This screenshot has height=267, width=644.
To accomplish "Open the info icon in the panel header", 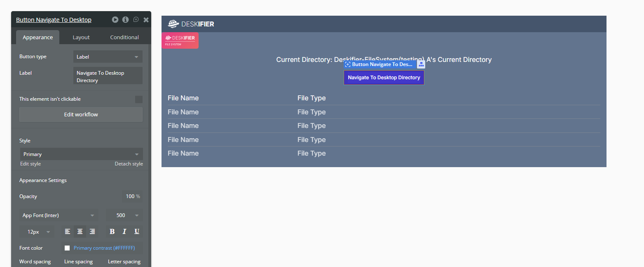I will 126,19.
